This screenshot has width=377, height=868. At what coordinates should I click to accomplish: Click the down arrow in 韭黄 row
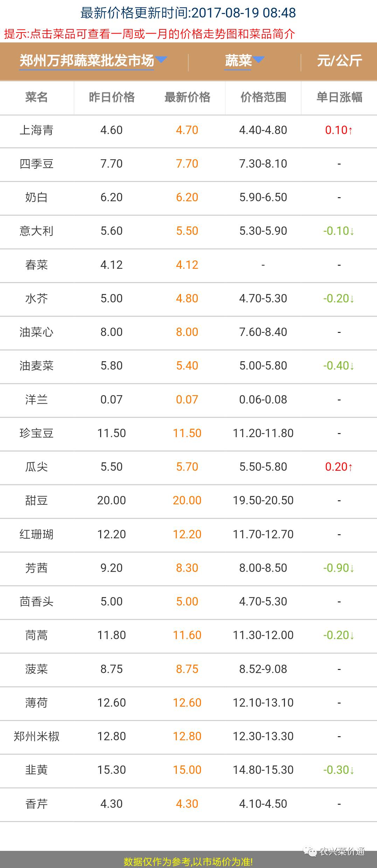(x=352, y=770)
